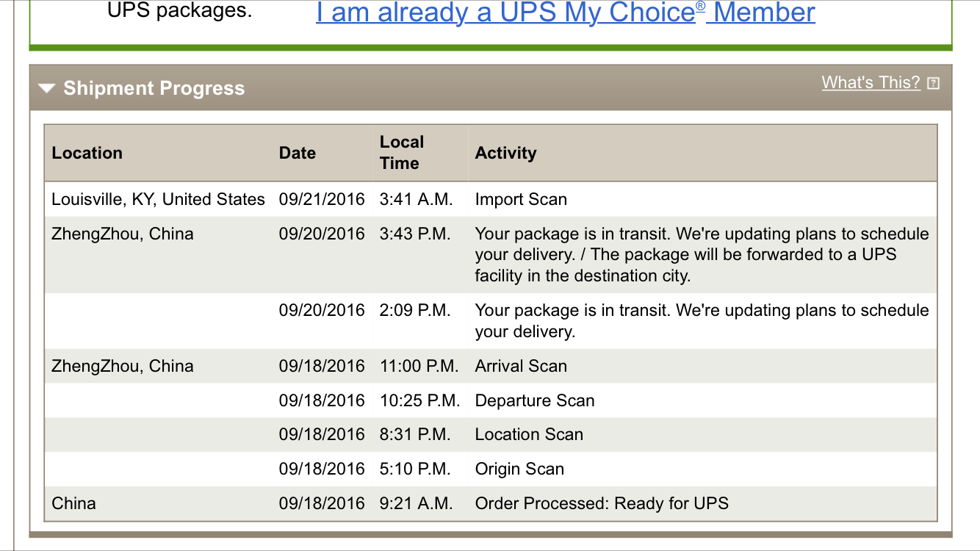980x551 pixels.
Task: Click the Shipment Progress header title
Action: 154,88
